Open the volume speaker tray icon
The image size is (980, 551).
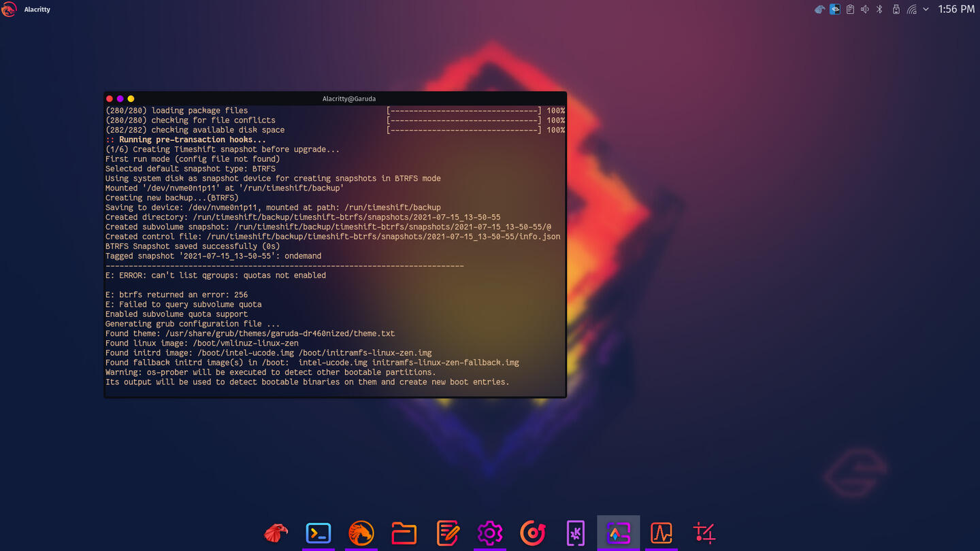click(x=865, y=10)
